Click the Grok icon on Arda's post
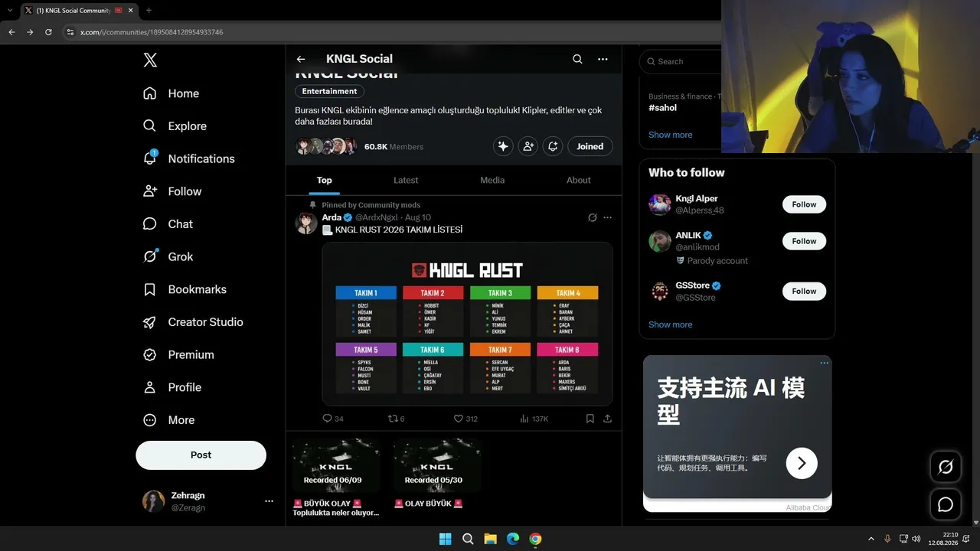 click(592, 217)
